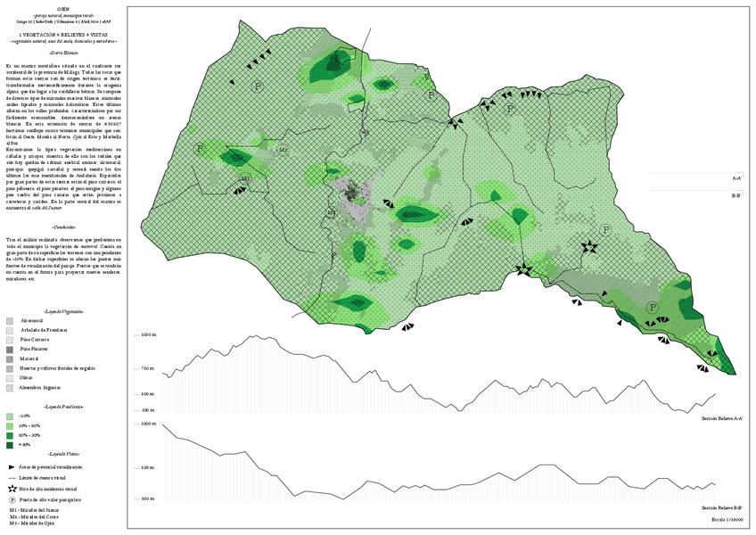Click the A-A' section line label
Screen dimensions: 756x535
736,179
